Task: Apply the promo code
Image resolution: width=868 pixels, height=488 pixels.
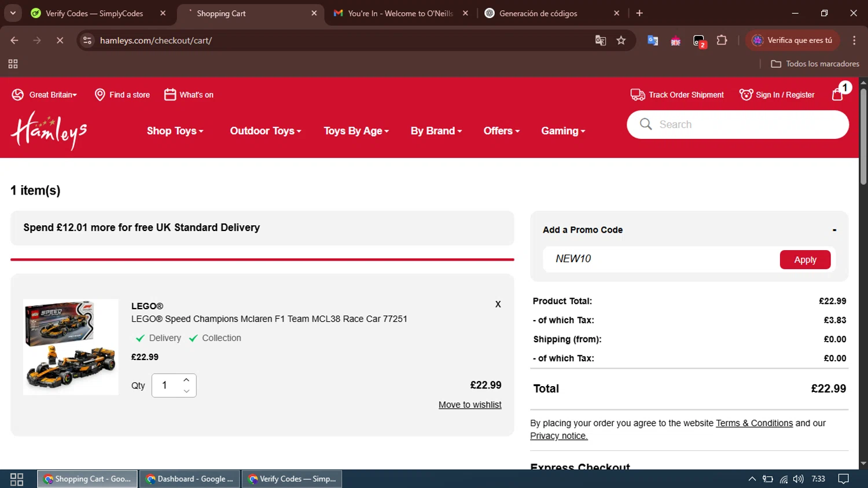Action: tap(805, 260)
